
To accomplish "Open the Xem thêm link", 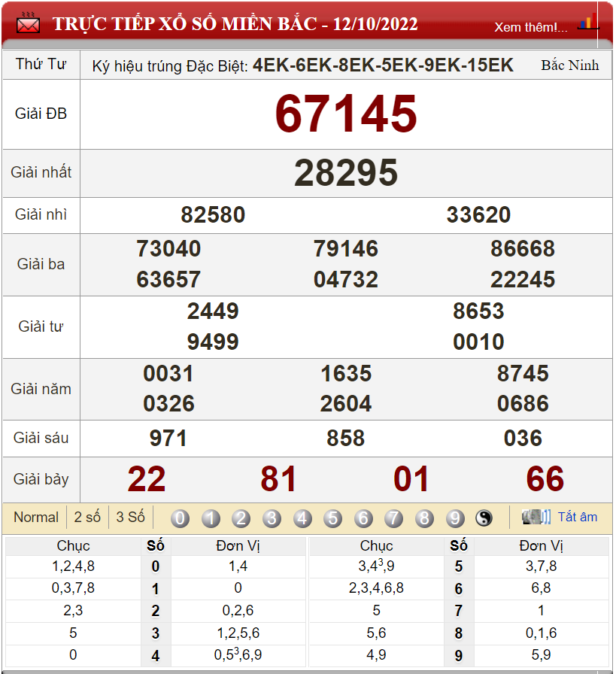I will (x=530, y=27).
